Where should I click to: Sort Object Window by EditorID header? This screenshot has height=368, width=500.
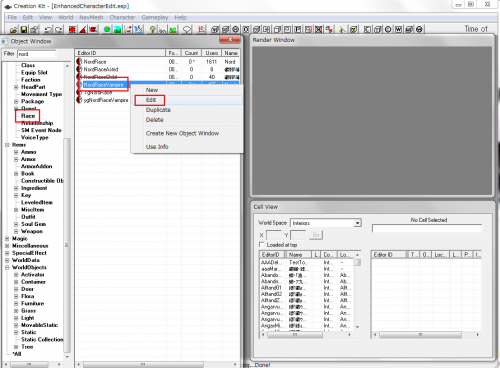tap(120, 53)
